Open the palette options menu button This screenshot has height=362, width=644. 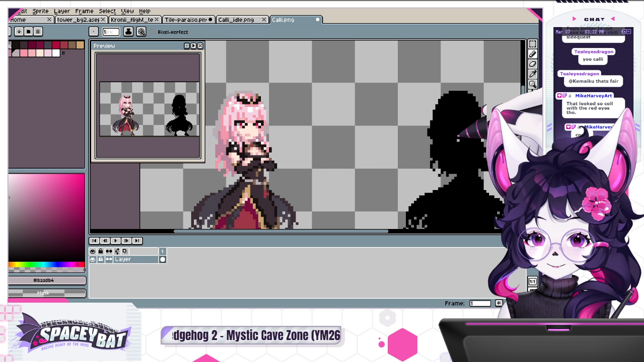coord(38,32)
